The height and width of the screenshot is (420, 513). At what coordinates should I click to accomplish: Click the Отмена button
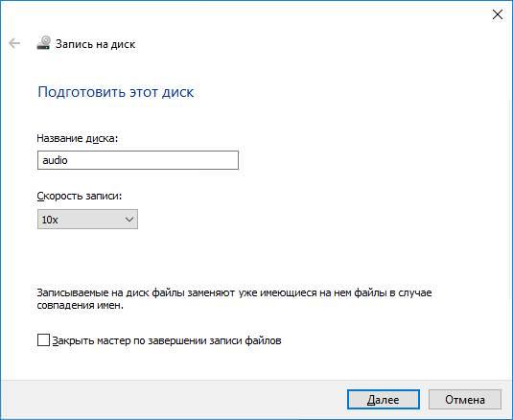(465, 400)
